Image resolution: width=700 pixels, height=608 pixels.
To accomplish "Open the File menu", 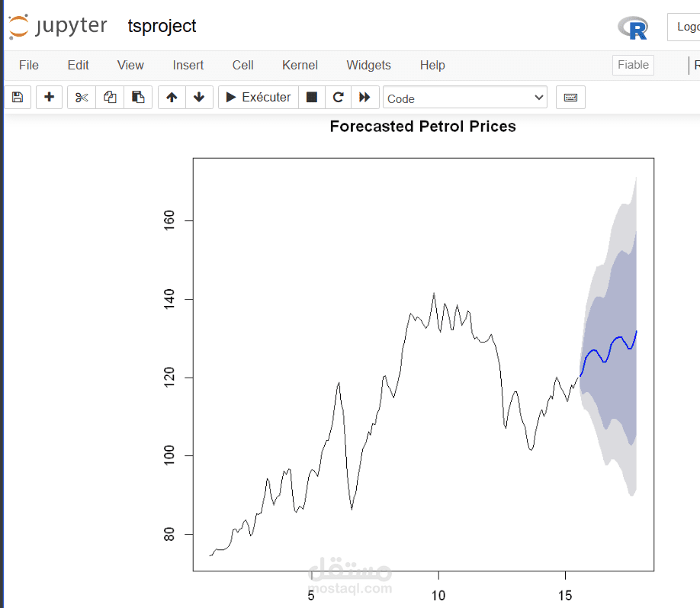I will tap(29, 66).
